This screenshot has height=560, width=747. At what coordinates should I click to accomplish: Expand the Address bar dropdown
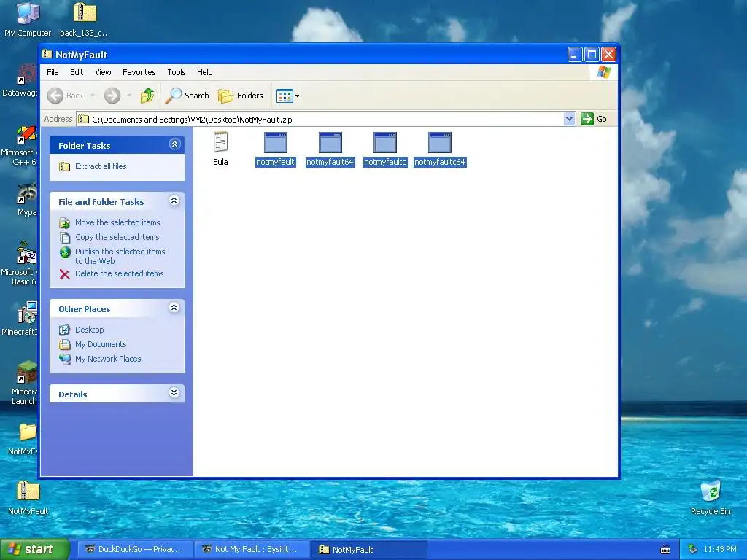click(x=569, y=119)
